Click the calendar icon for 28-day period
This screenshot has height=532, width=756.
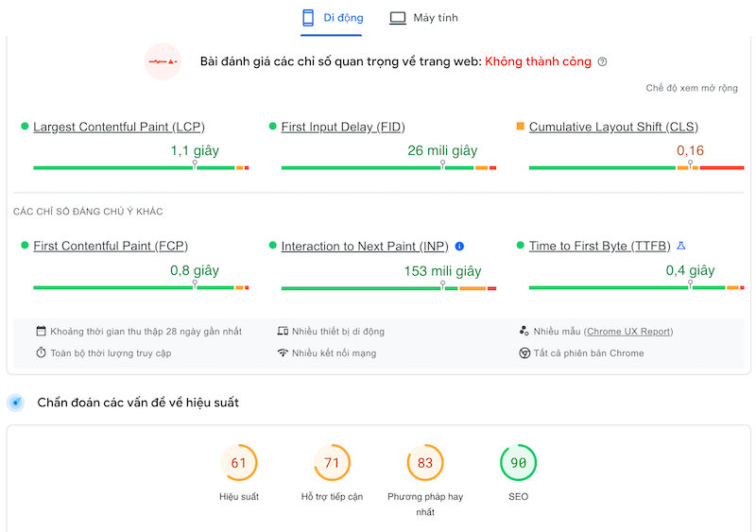point(42,332)
